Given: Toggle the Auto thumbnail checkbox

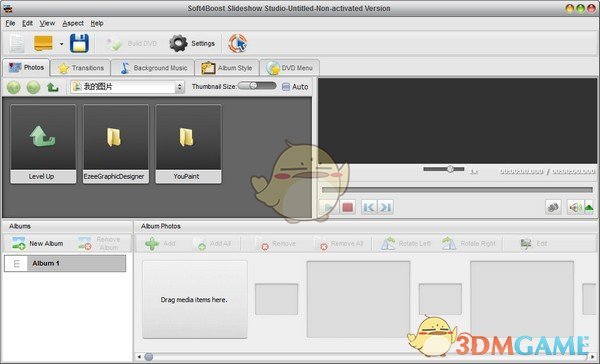Looking at the screenshot, I should 286,87.
